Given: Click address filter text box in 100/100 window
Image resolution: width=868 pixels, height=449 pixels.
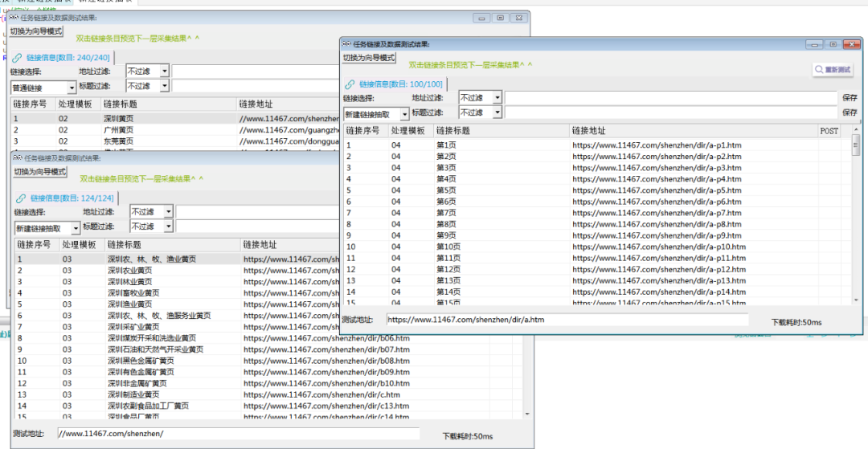Looking at the screenshot, I should tap(671, 98).
